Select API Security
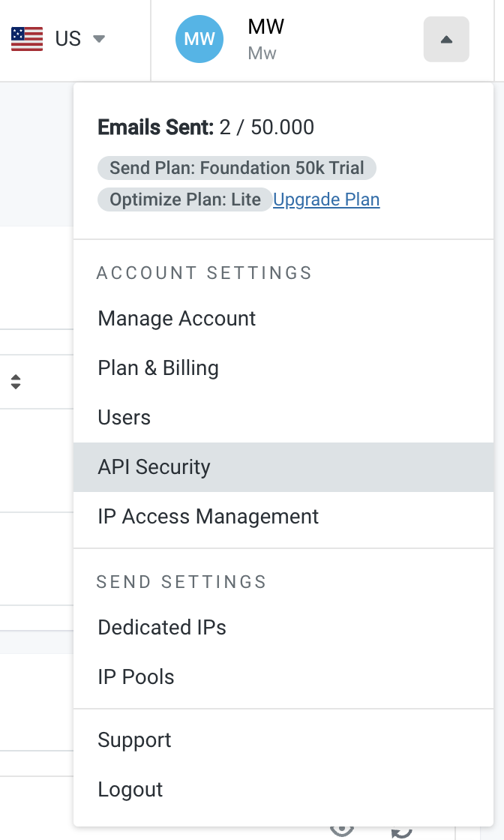Image resolution: width=504 pixels, height=840 pixels. pyautogui.click(x=283, y=467)
